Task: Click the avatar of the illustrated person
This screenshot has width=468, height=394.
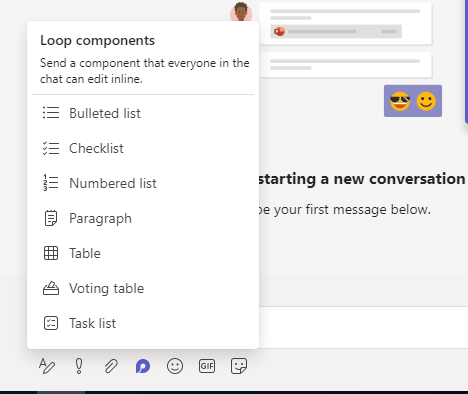Action: 241,12
